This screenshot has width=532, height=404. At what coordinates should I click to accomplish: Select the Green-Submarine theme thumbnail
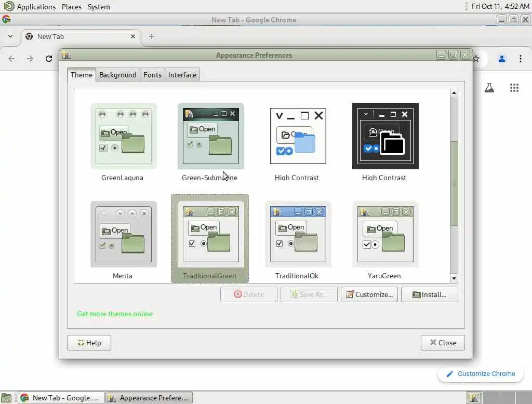(211, 136)
